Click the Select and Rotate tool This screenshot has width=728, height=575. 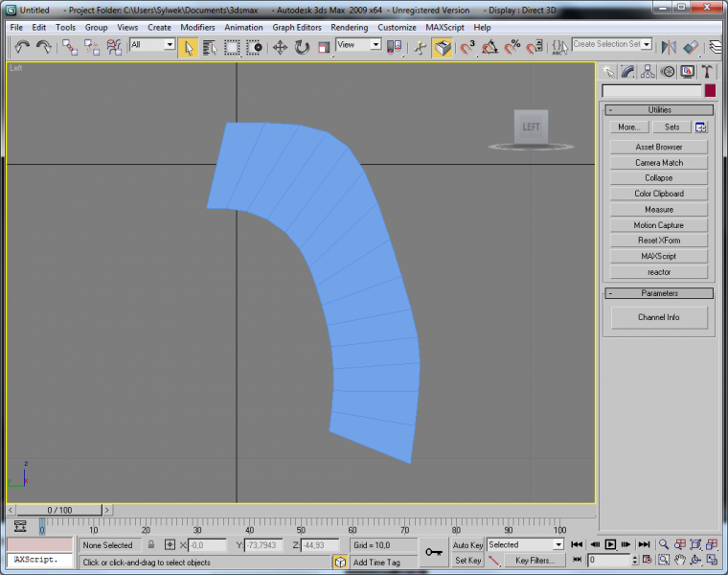click(x=302, y=47)
